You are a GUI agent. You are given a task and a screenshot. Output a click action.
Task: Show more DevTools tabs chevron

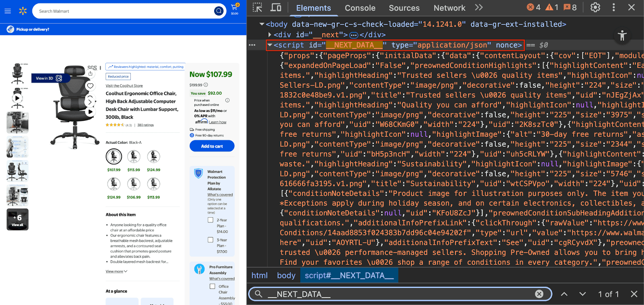pos(479,8)
